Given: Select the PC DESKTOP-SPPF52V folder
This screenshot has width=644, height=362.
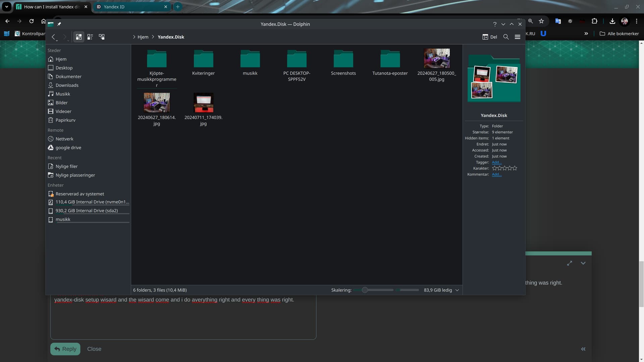Looking at the screenshot, I should tap(297, 65).
